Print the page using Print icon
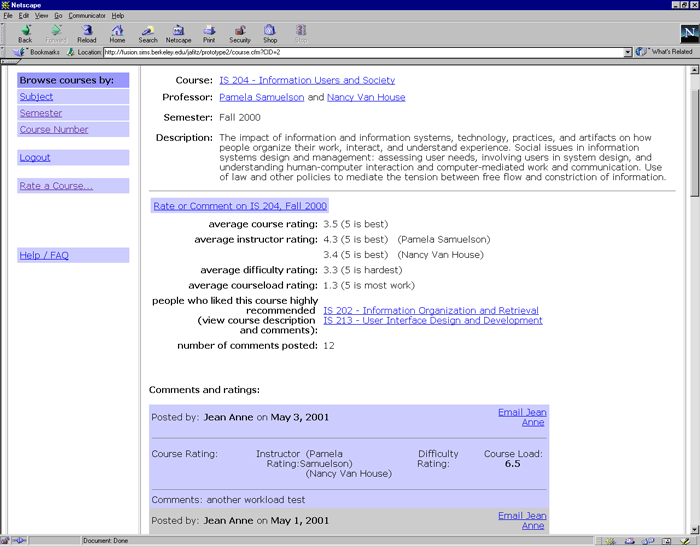This screenshot has height=547, width=700. [x=209, y=34]
